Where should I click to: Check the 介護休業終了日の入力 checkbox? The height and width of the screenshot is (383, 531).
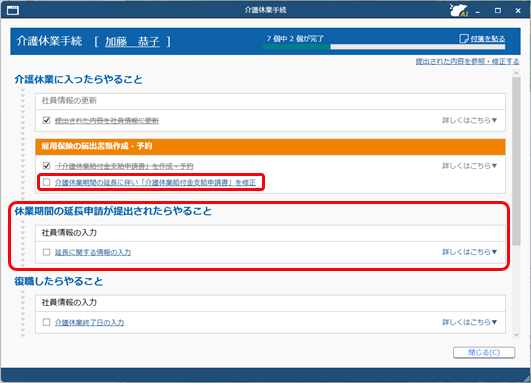point(46,322)
